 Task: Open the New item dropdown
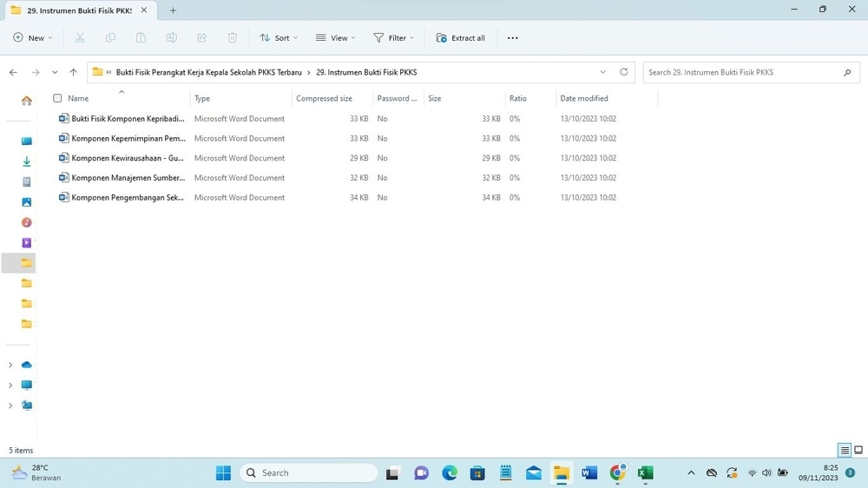tap(33, 38)
